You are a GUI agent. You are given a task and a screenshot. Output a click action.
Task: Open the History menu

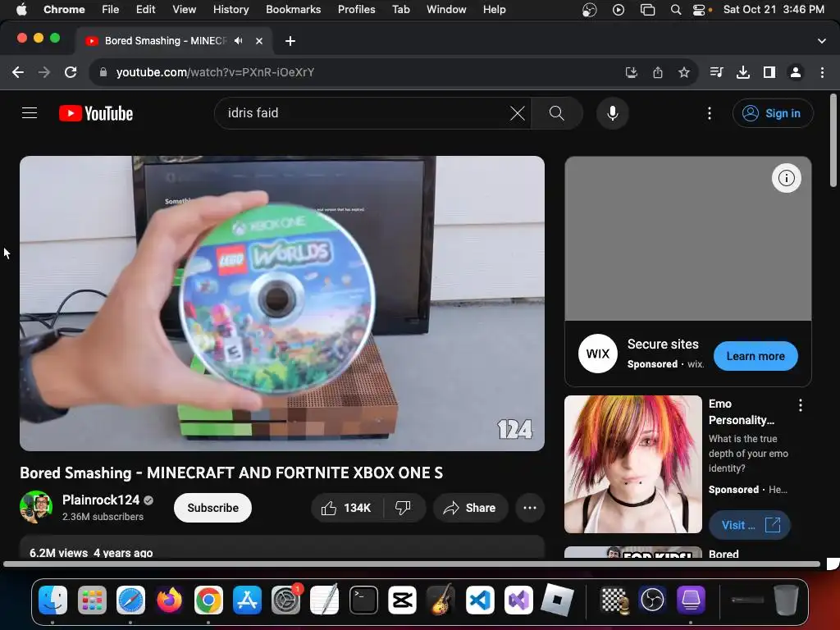pos(231,9)
